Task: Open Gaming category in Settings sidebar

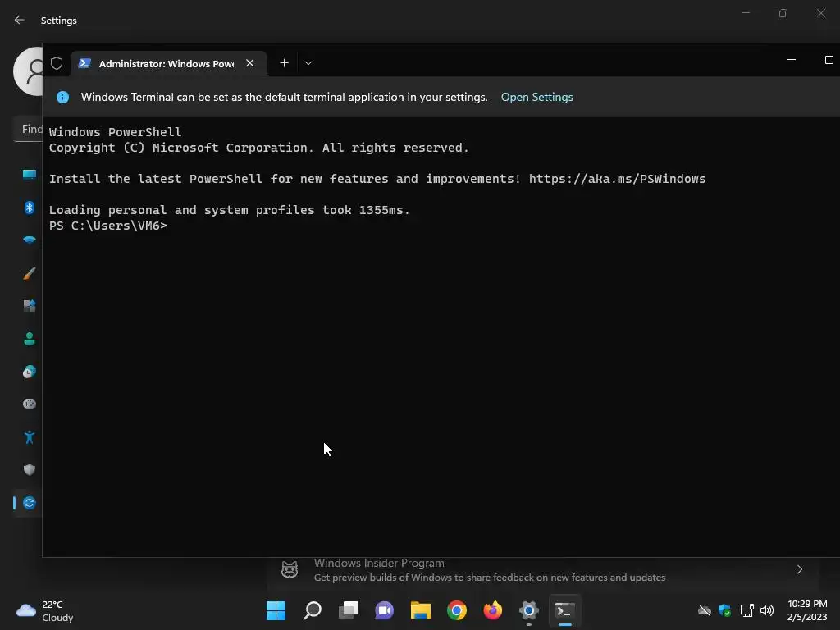Action: pos(30,404)
